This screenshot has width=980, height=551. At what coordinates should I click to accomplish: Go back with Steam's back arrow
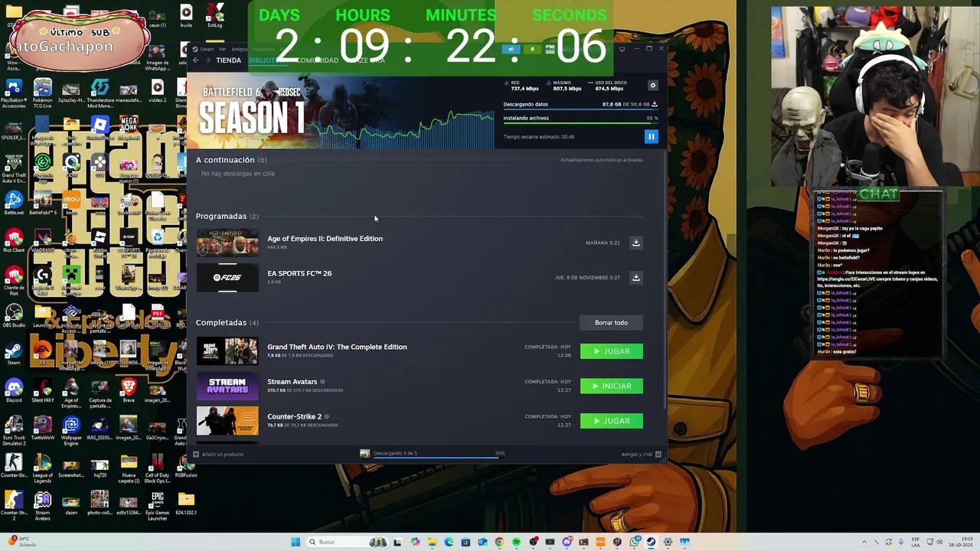196,60
